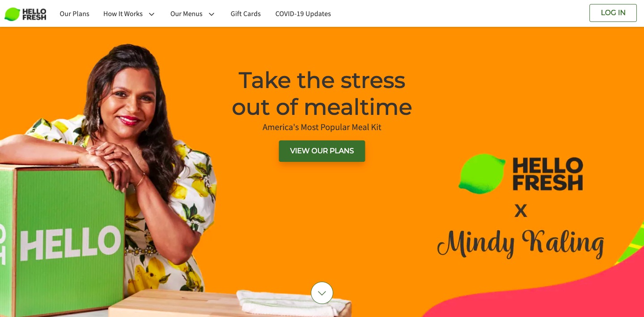Open the Gift Cards link
The height and width of the screenshot is (317, 644).
coord(246,14)
